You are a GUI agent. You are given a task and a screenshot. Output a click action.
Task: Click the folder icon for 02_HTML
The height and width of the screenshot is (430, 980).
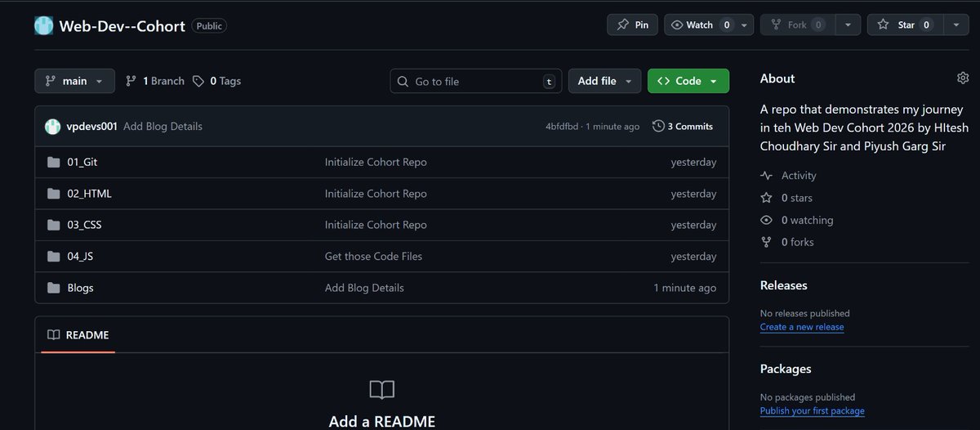point(54,194)
